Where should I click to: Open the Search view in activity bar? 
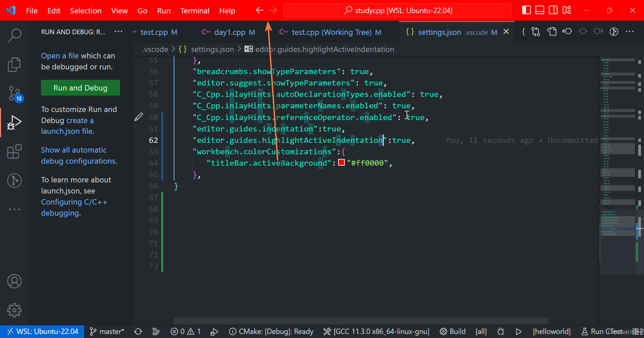[14, 35]
